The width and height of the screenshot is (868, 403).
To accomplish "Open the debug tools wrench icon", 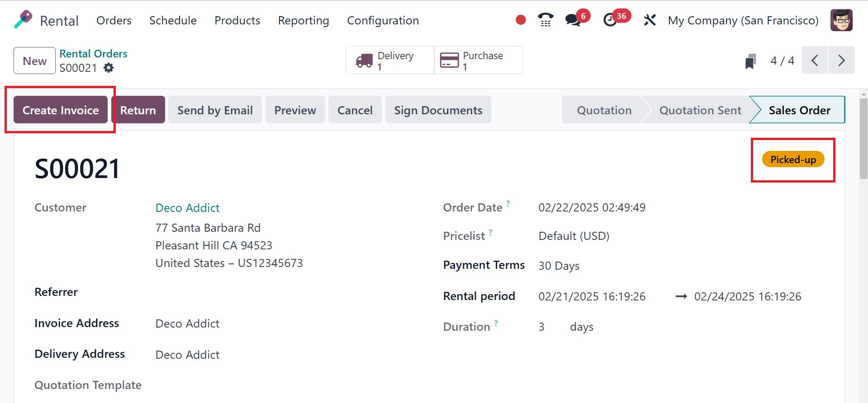I will 650,20.
